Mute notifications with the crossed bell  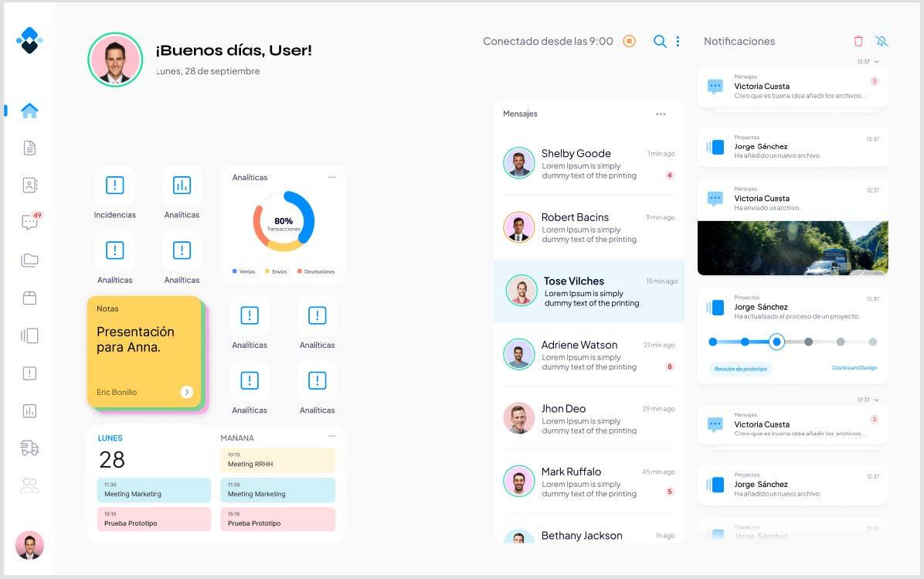tap(882, 42)
